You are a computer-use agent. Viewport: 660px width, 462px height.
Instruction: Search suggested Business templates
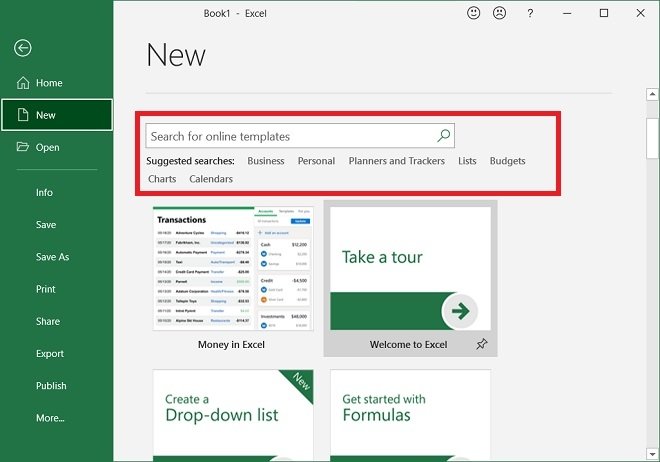pos(266,161)
